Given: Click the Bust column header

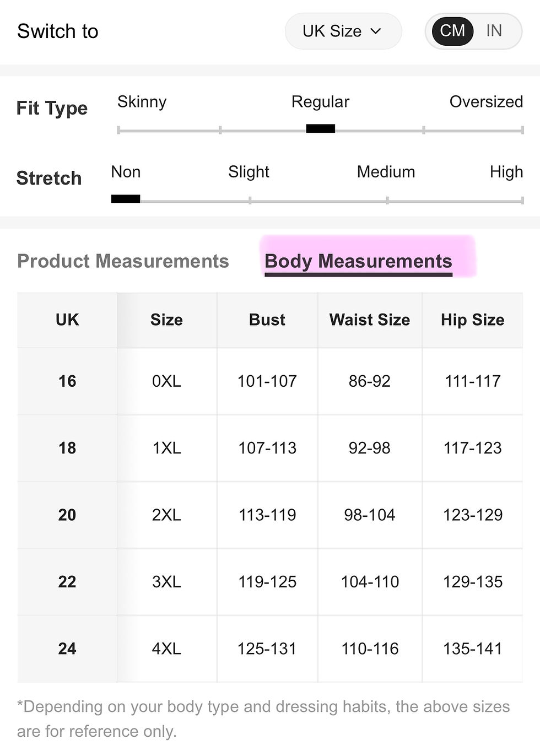Looking at the screenshot, I should [267, 320].
